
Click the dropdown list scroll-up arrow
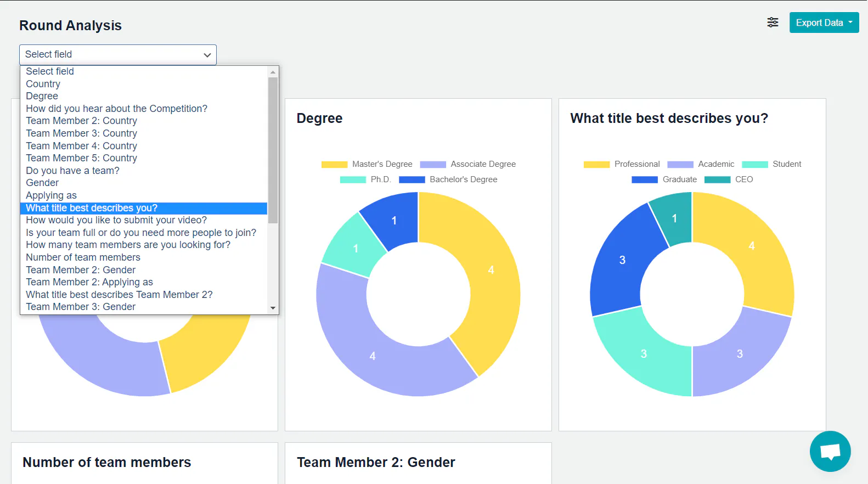click(x=273, y=72)
